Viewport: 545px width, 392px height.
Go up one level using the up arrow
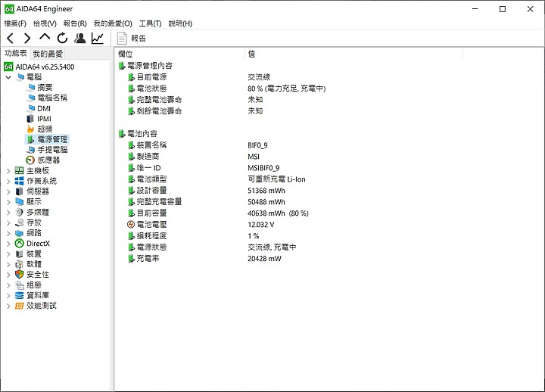tap(45, 37)
